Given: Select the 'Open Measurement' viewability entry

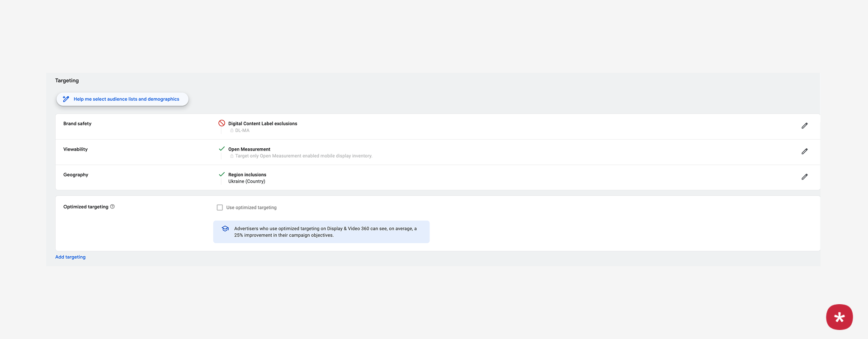Looking at the screenshot, I should [249, 149].
